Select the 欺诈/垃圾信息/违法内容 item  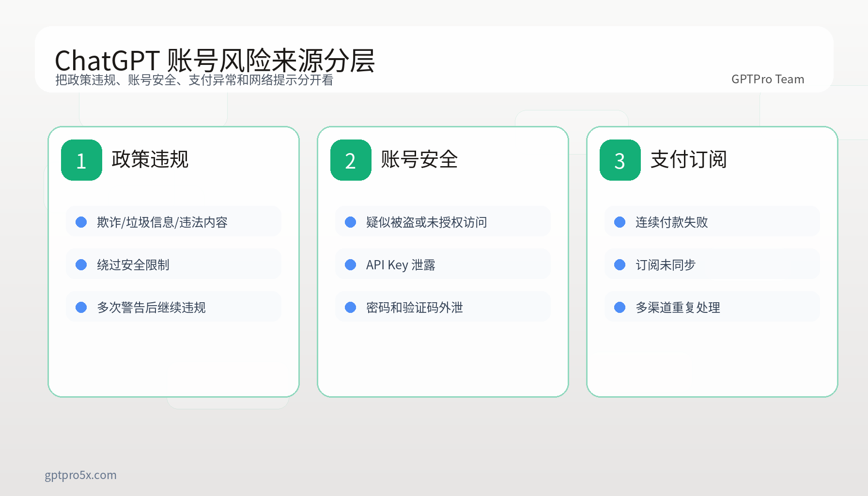point(173,222)
